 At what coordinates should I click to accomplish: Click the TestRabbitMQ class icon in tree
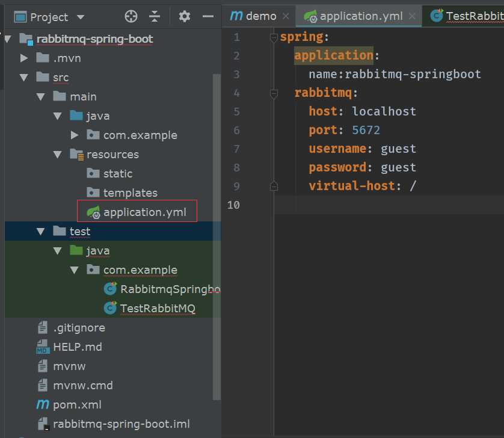110,308
